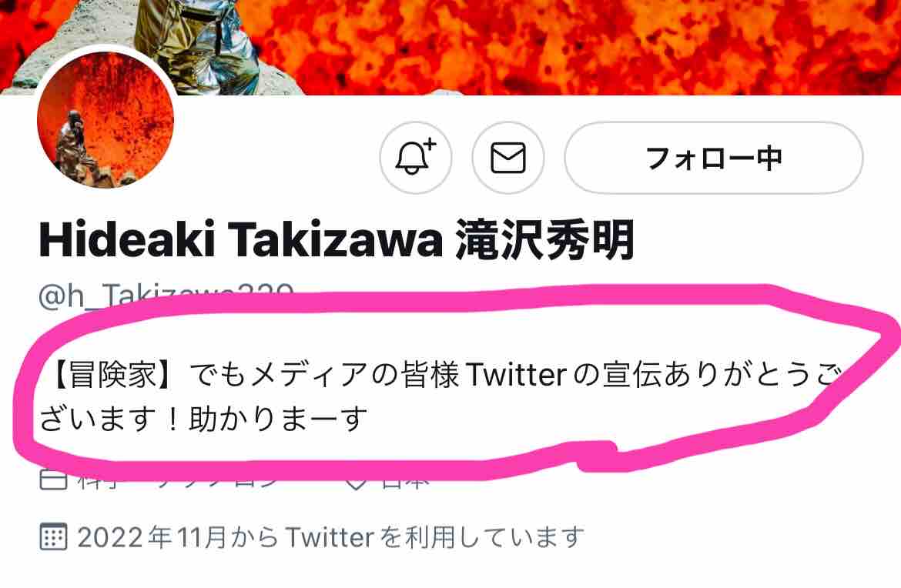The height and width of the screenshot is (588, 901).
Task: Click the partially hidden category icon under scribble
Action: (x=53, y=479)
